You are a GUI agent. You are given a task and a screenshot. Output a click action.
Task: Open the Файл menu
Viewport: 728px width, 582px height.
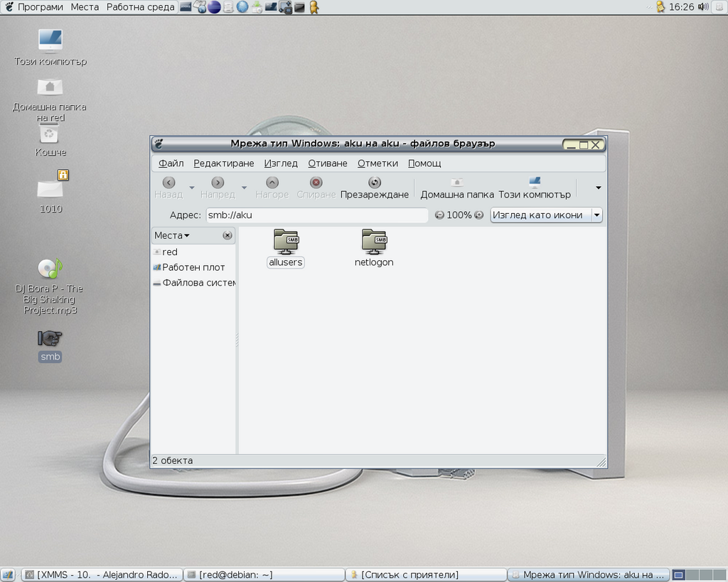pos(171,163)
